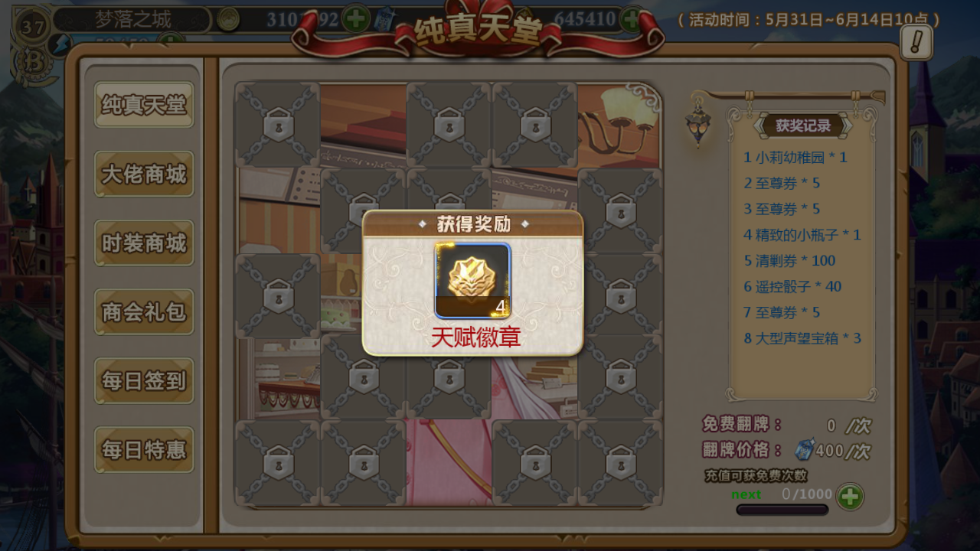Screen dimensions: 980x551
Task: Open the 每日特惠 tab
Action: (144, 449)
